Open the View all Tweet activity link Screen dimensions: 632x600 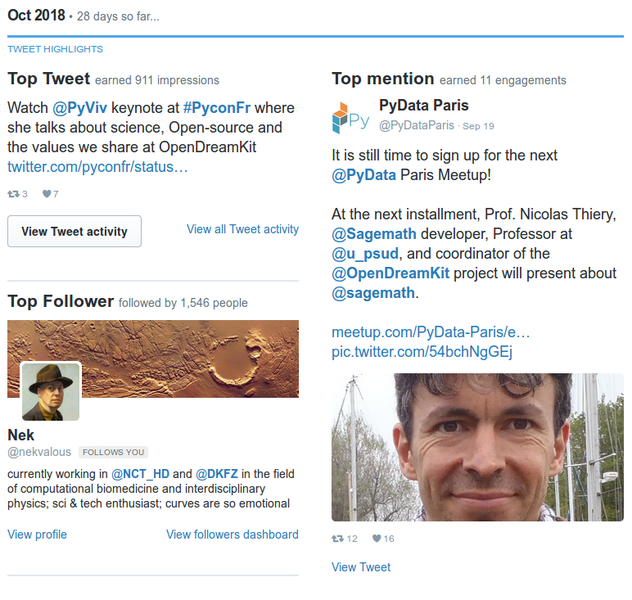(x=243, y=229)
